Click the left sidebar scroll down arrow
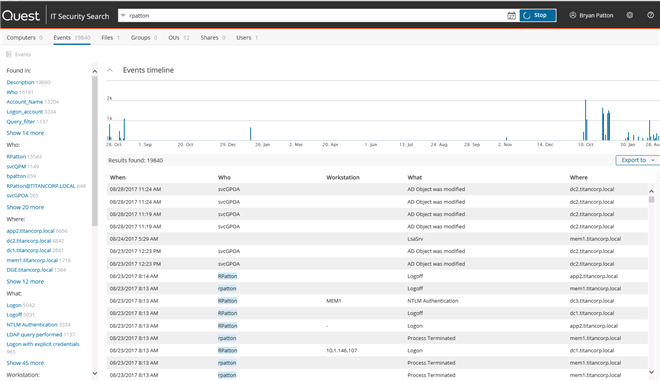This screenshot has width=660, height=381. pos(95,373)
